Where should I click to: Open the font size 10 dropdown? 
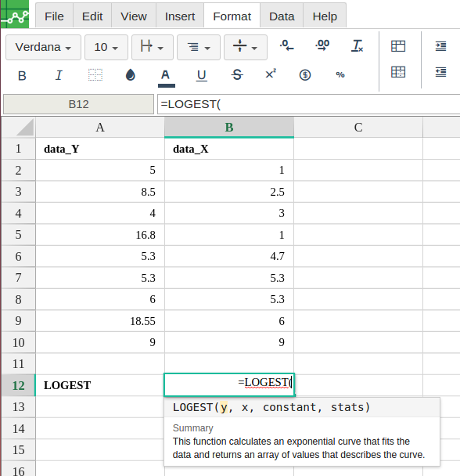(x=106, y=47)
